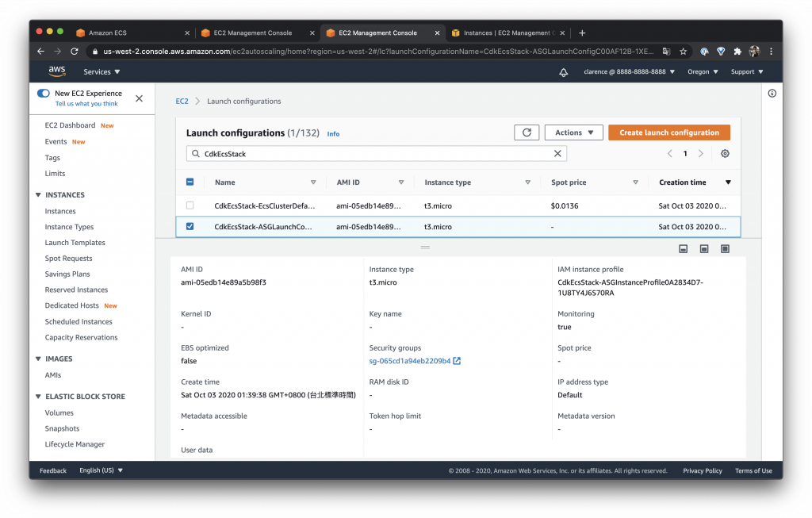Open new browser tab
This screenshot has height=518, width=812.
[x=582, y=33]
